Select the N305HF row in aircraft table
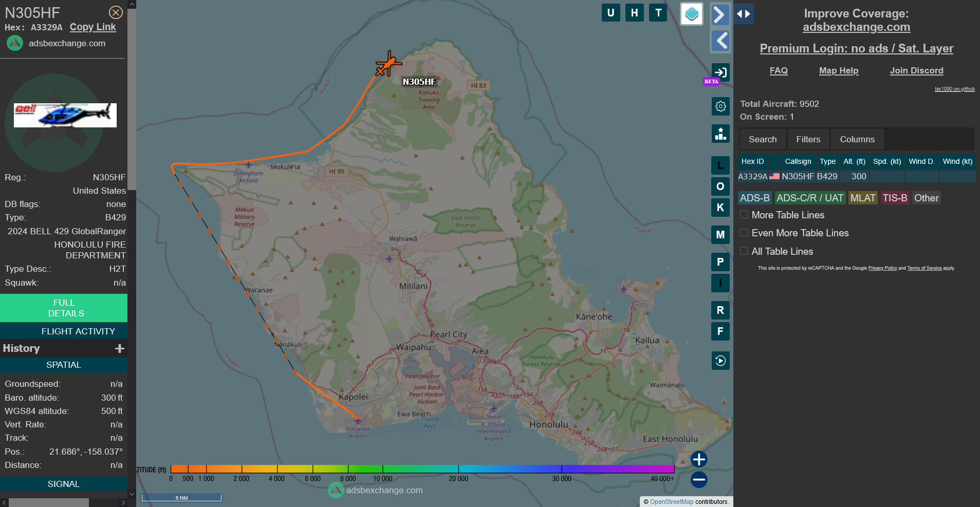Image resolution: width=980 pixels, height=507 pixels. (856, 176)
